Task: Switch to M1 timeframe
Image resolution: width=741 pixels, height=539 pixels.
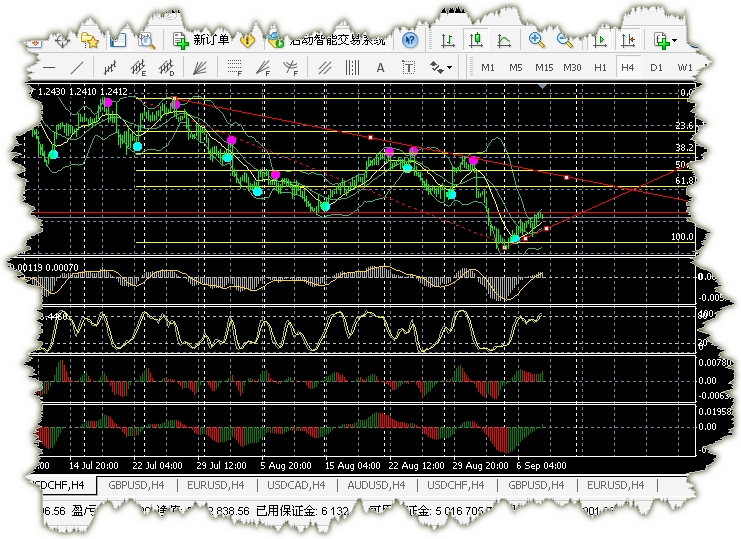Action: click(488, 68)
